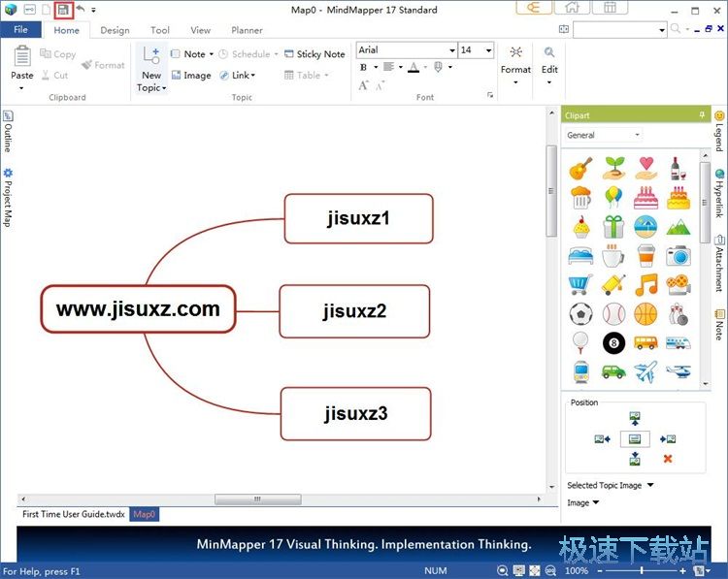Open the Project Map side panel
This screenshot has width=728, height=579.
click(8, 198)
